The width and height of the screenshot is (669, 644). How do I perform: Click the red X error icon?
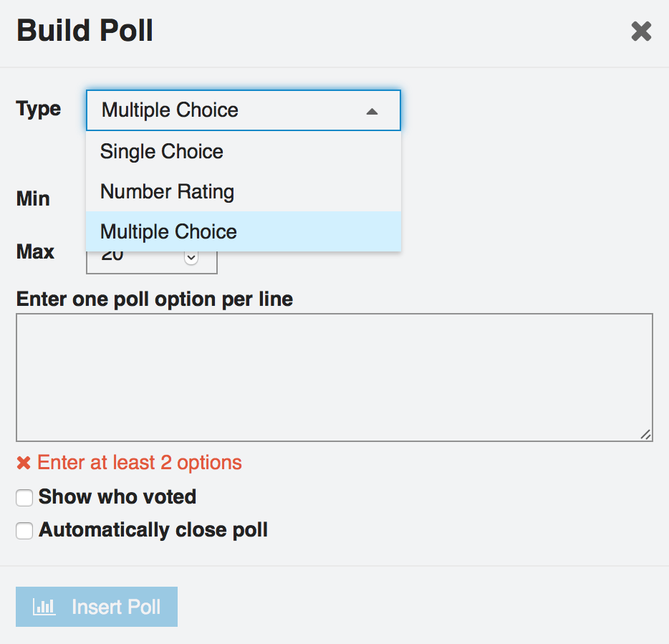24,463
